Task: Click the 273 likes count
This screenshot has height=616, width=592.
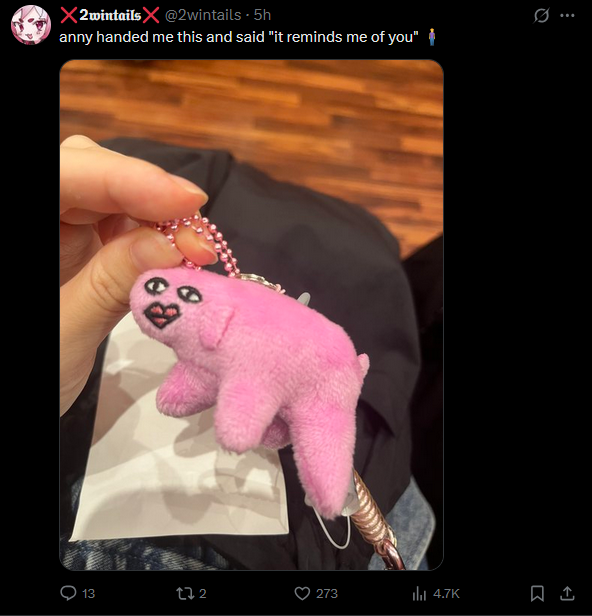Action: coord(327,593)
